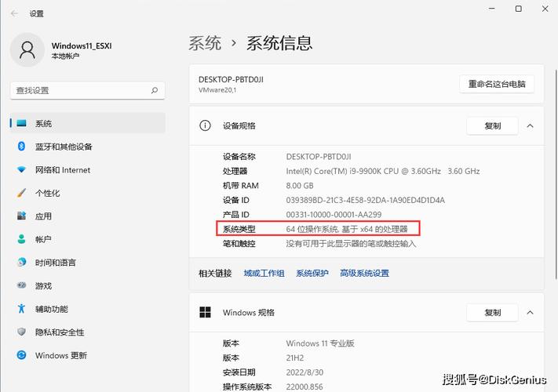Image resolution: width=558 pixels, height=392 pixels.
Task: Click the 游戏 controller icon
Action: pos(21,285)
